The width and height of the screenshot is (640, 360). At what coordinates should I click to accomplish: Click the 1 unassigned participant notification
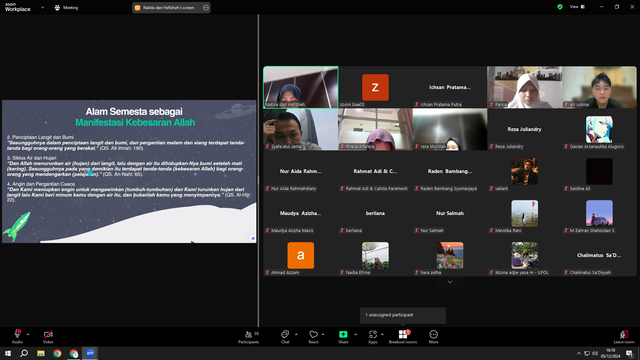tap(403, 315)
